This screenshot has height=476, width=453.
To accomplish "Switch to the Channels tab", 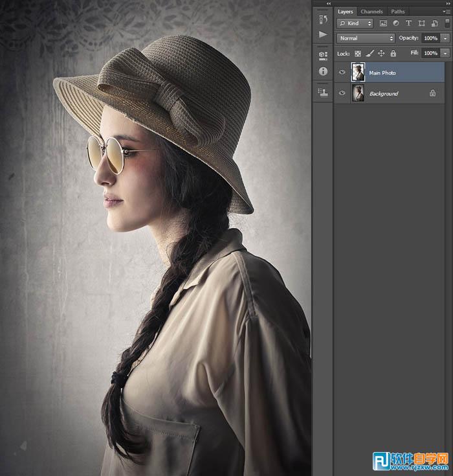I will pyautogui.click(x=371, y=11).
